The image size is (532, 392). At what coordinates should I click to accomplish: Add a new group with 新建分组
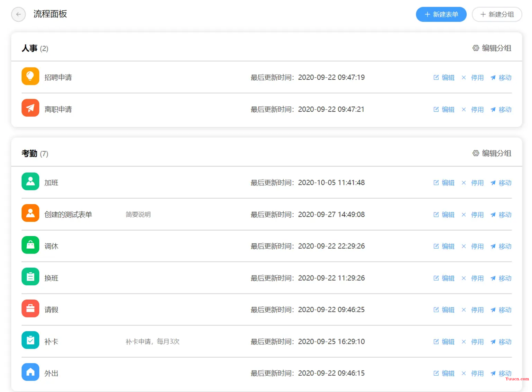click(x=497, y=14)
